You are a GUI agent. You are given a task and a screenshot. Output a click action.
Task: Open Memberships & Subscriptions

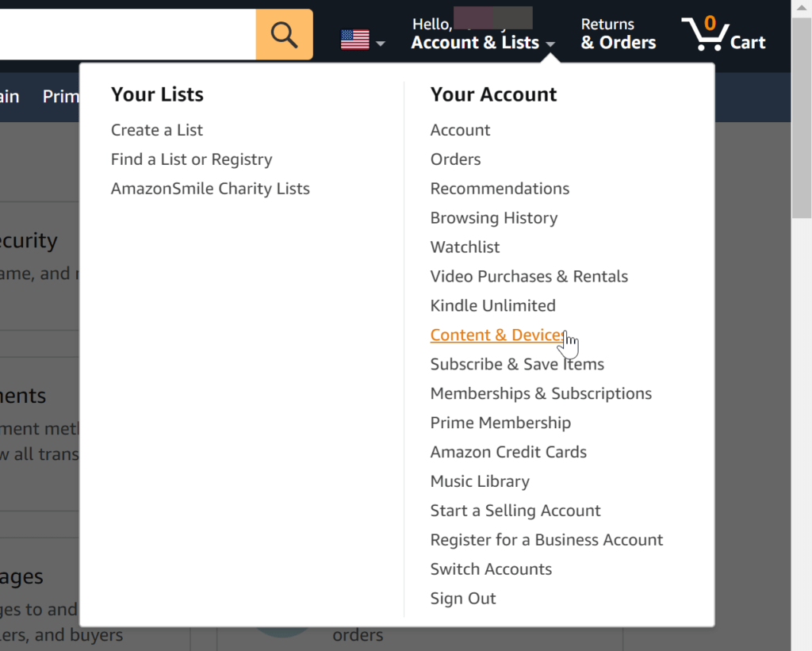541,393
